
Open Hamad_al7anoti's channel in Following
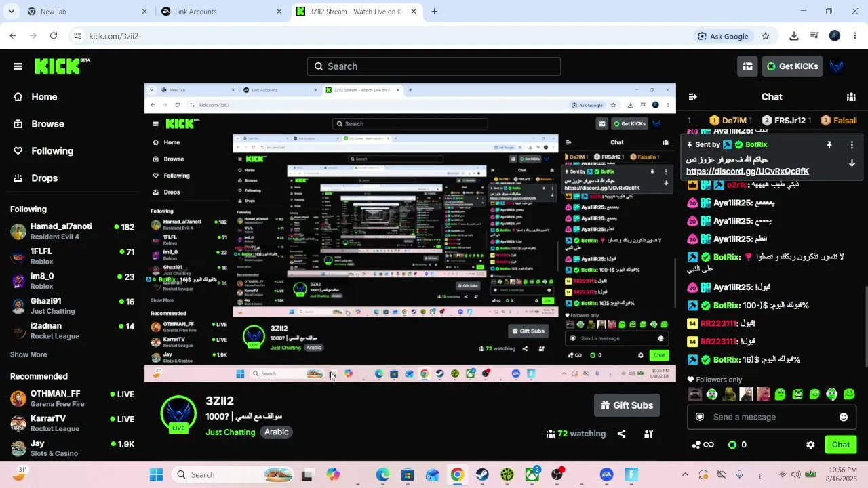(x=72, y=231)
